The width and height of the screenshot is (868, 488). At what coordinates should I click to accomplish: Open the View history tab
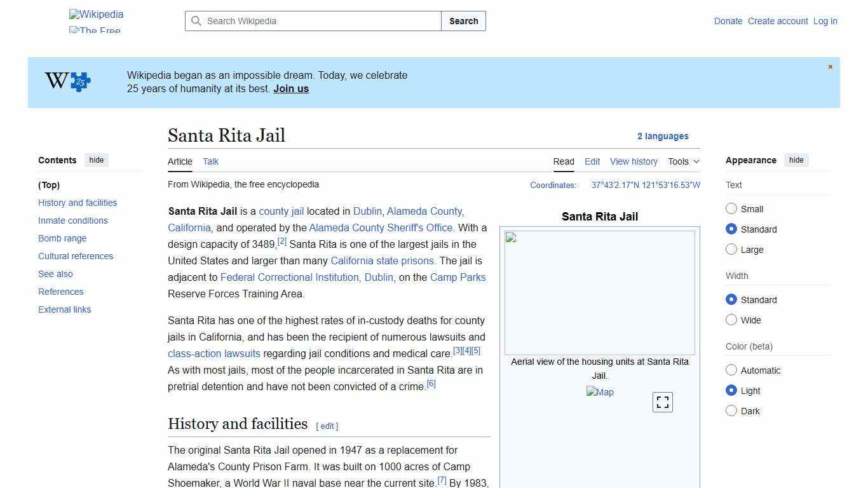pyautogui.click(x=634, y=161)
